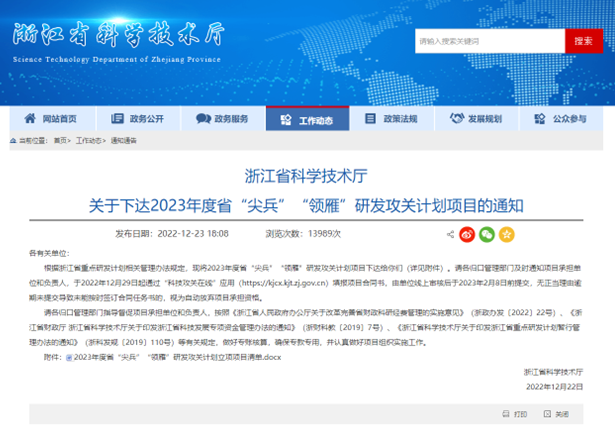Click the 发布日期 2022-12-23 18:08 text
Viewport: 615px width, 432px height.
pos(172,234)
